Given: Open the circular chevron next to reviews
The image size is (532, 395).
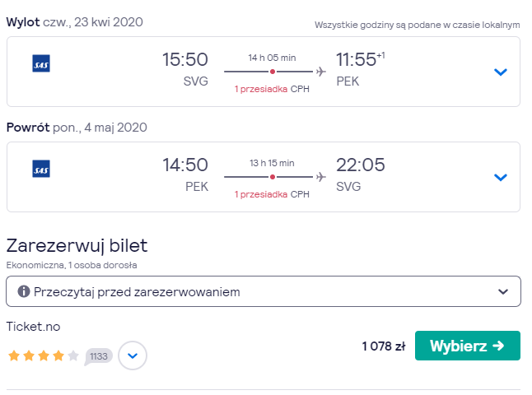Looking at the screenshot, I should point(133,355).
